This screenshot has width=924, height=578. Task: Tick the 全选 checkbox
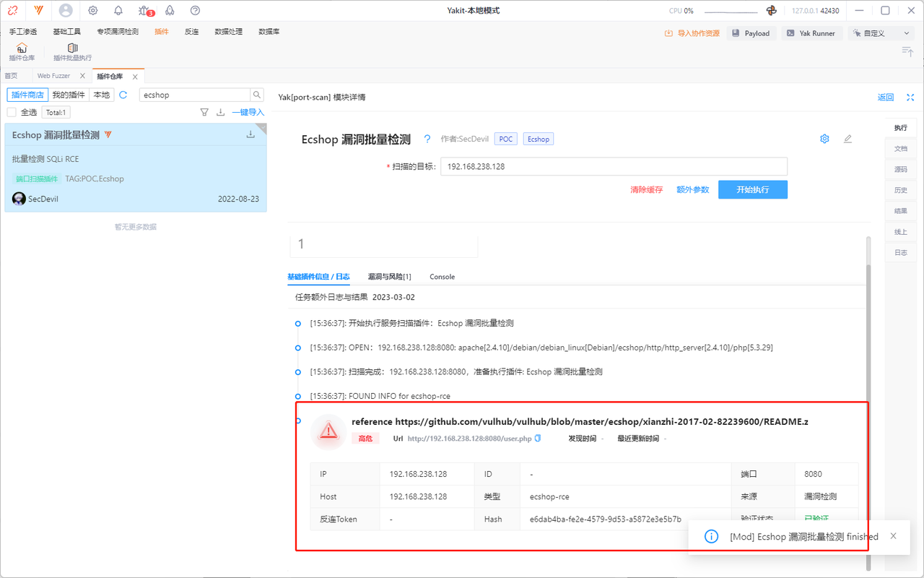[12, 112]
